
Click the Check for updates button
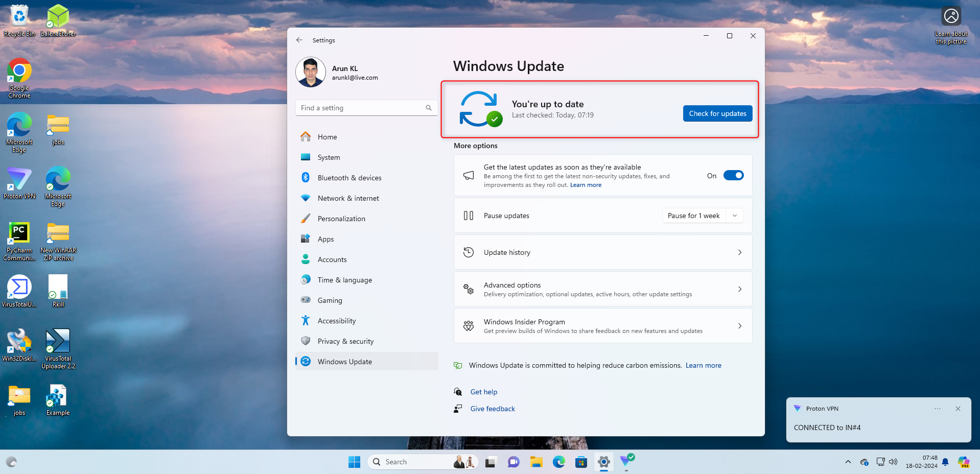(x=717, y=113)
